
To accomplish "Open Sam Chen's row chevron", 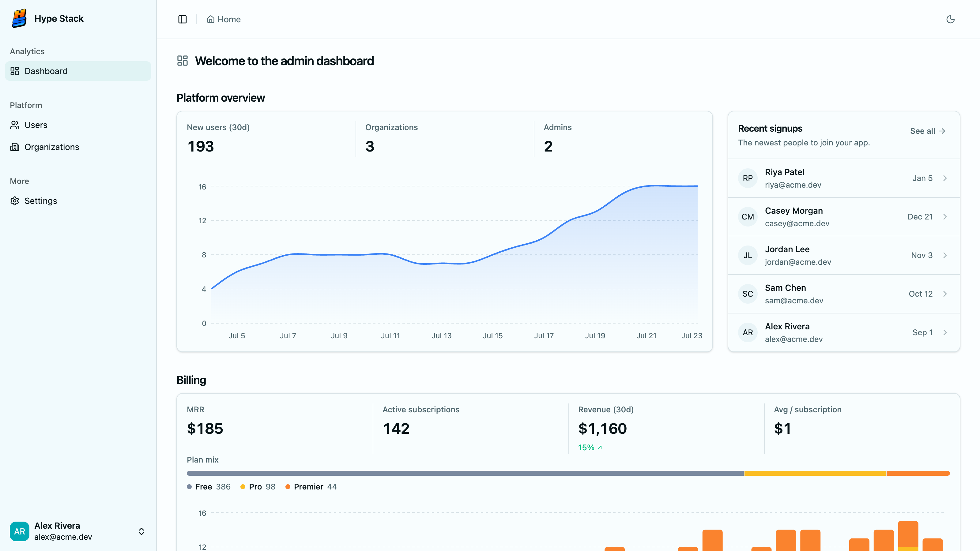I will pyautogui.click(x=945, y=294).
